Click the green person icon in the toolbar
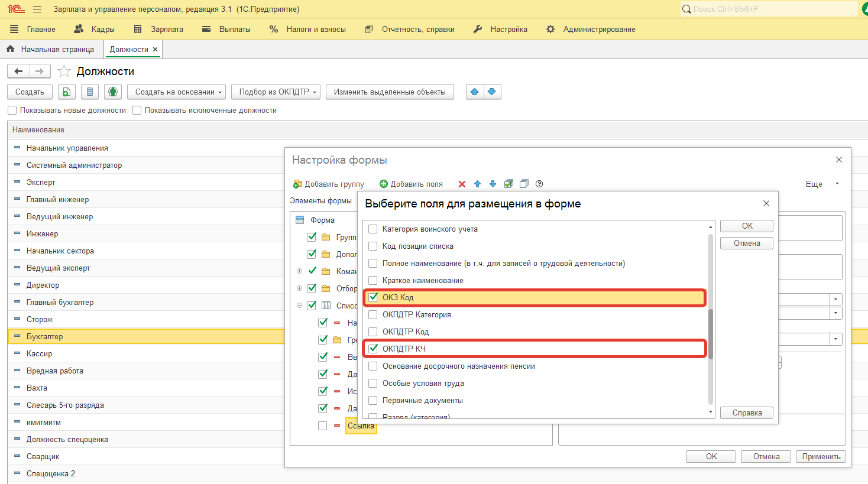Image resolution: width=868 pixels, height=484 pixels. click(112, 92)
